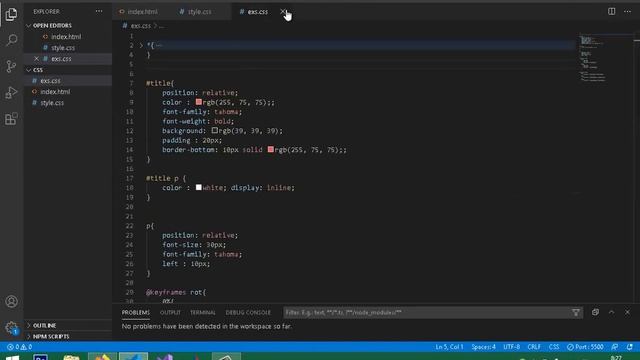Click the errors and warnings status item
This screenshot has width=640, height=360.
(19, 347)
